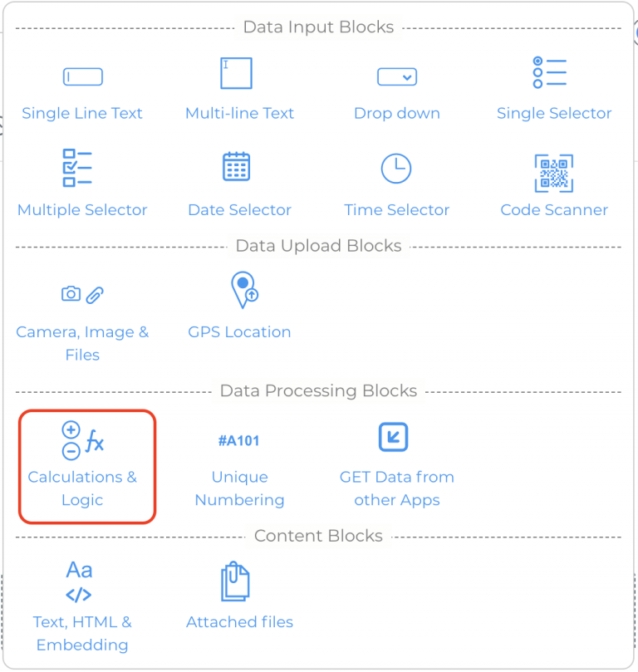Select the Calculations & Logic fx icon

point(83,440)
